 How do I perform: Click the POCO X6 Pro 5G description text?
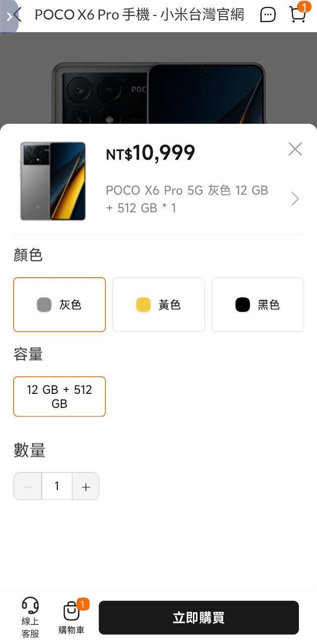187,199
